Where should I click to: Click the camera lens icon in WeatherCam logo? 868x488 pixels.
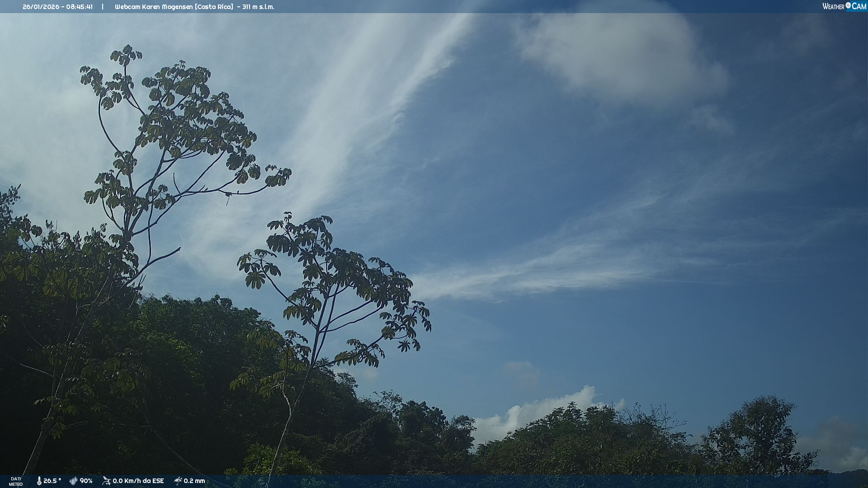tap(848, 5)
